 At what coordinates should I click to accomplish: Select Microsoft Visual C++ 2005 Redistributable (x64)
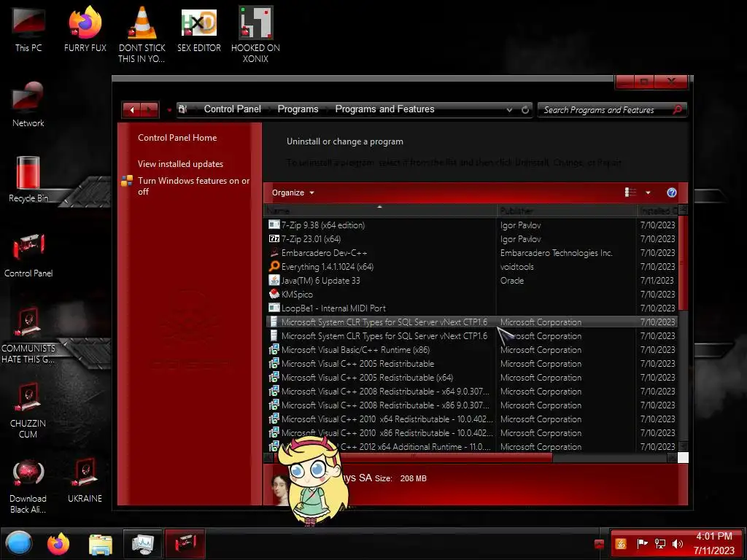point(471,378)
